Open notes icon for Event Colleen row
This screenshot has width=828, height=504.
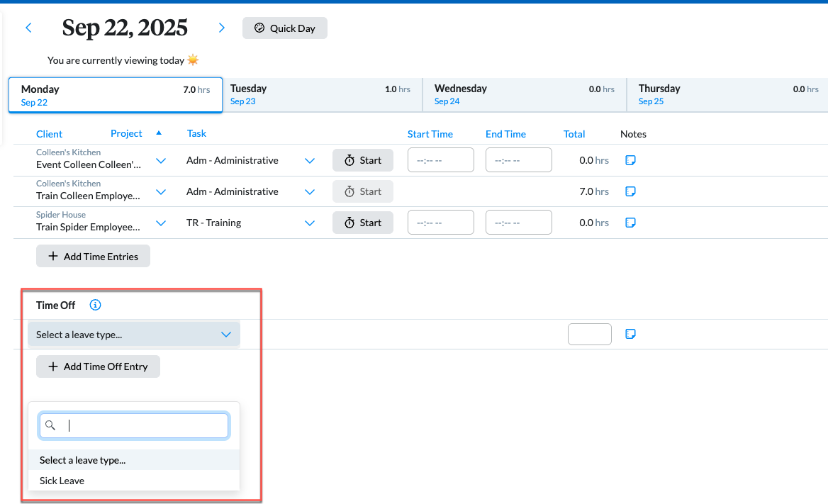pos(630,160)
